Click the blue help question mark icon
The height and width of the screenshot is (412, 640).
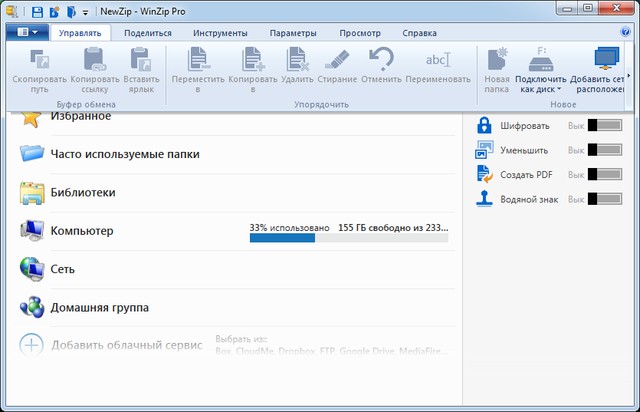click(627, 32)
